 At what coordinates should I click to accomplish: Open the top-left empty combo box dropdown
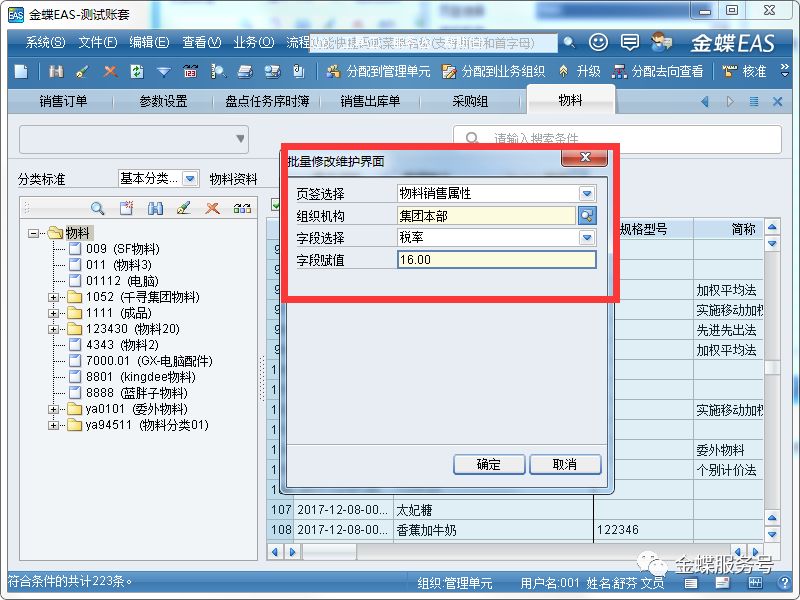tap(240, 139)
